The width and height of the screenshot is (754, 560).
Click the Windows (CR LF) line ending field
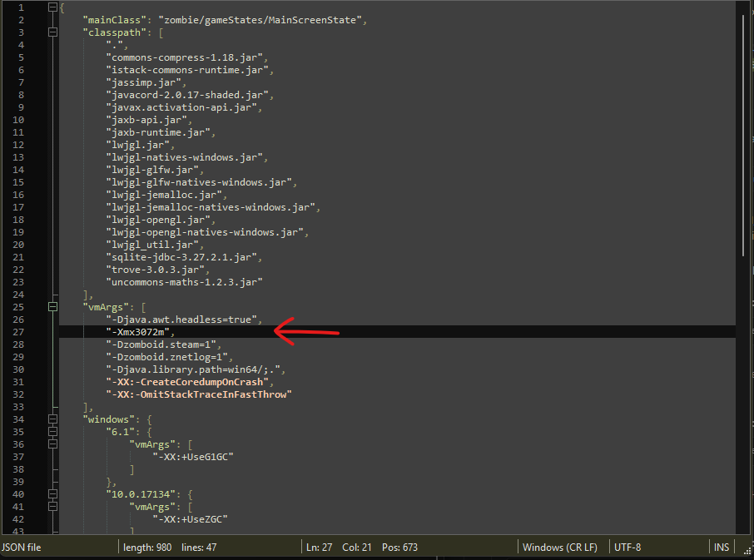coord(560,547)
